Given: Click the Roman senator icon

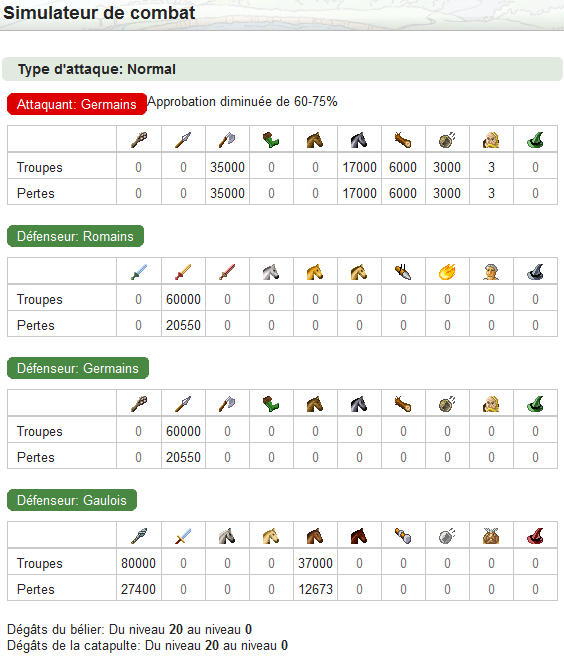Looking at the screenshot, I should click(x=491, y=272).
